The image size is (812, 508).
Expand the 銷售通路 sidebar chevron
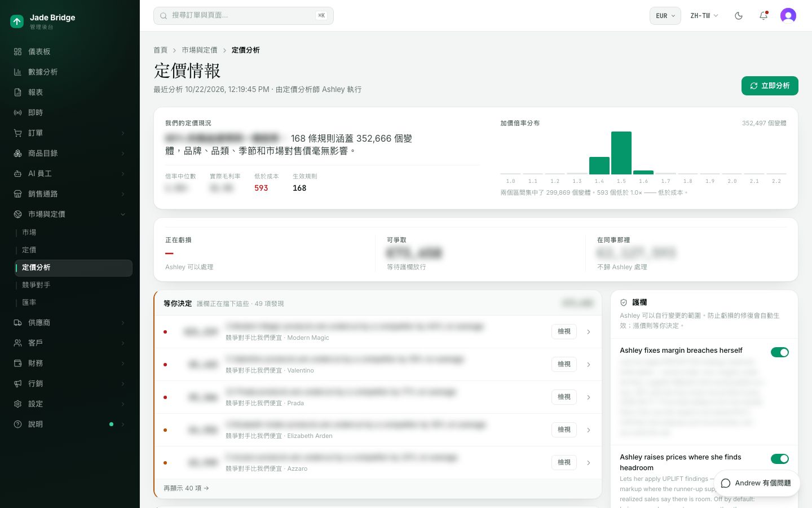pyautogui.click(x=123, y=194)
